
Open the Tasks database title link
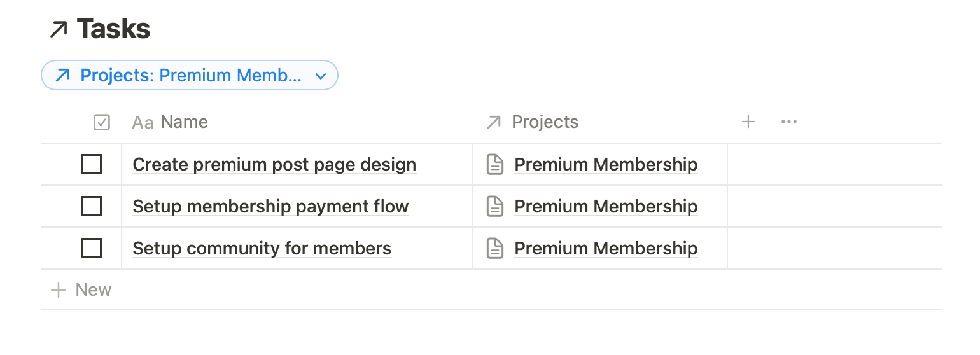coord(113,29)
